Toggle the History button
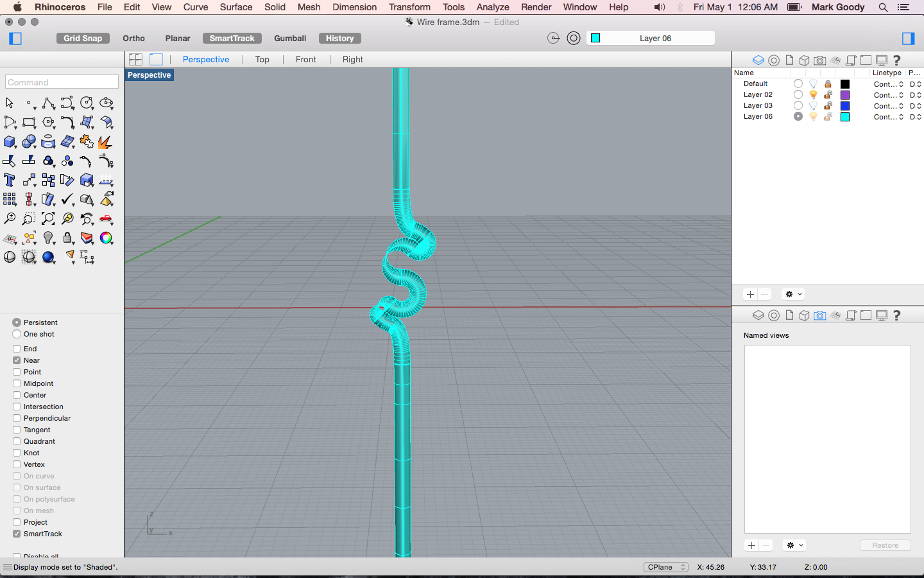 [x=340, y=39]
